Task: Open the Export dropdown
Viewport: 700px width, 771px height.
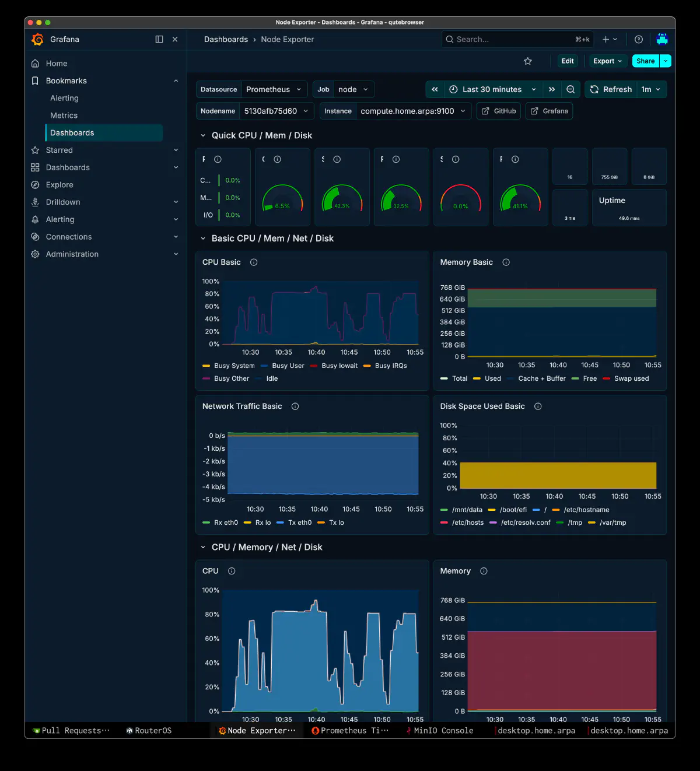Action: tap(608, 61)
